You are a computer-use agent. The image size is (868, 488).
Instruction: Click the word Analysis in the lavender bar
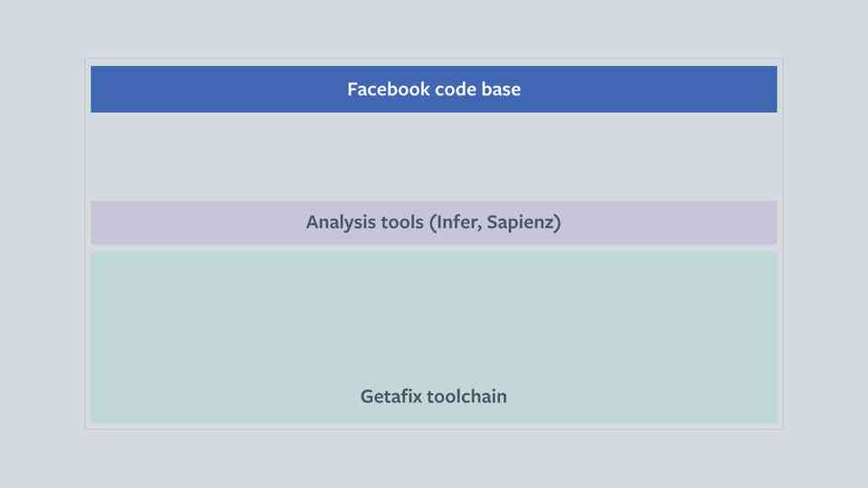tap(334, 222)
